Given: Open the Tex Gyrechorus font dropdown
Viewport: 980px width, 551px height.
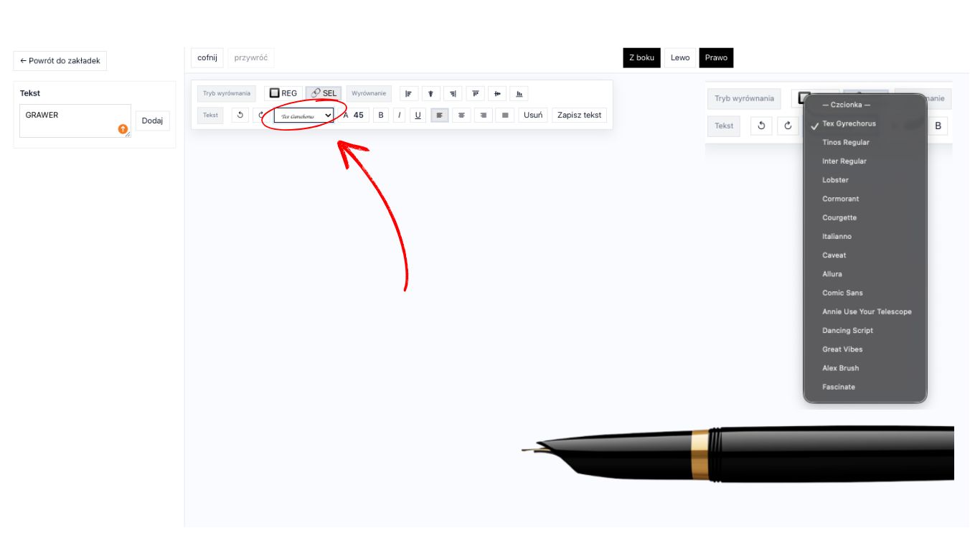Looking at the screenshot, I should coord(303,116).
